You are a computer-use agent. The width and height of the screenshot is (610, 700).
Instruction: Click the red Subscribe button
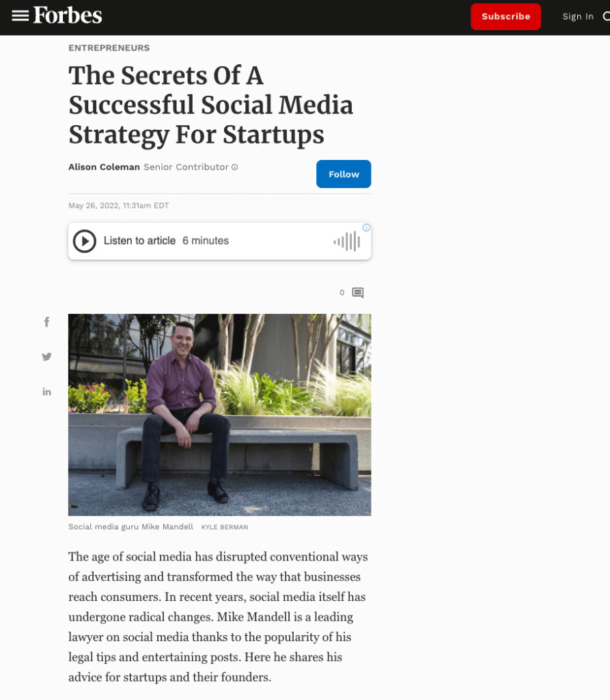[x=505, y=16]
